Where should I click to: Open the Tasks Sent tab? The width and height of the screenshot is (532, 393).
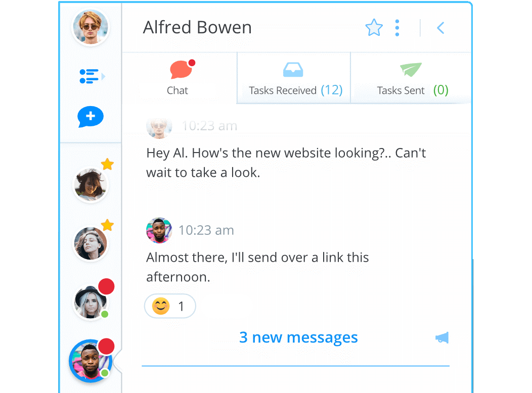[x=411, y=78]
